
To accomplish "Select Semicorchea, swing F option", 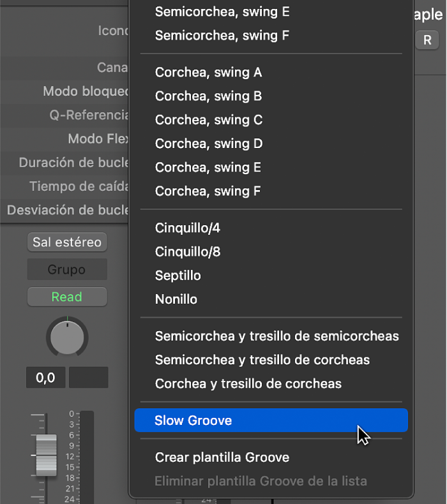I will click(x=222, y=36).
